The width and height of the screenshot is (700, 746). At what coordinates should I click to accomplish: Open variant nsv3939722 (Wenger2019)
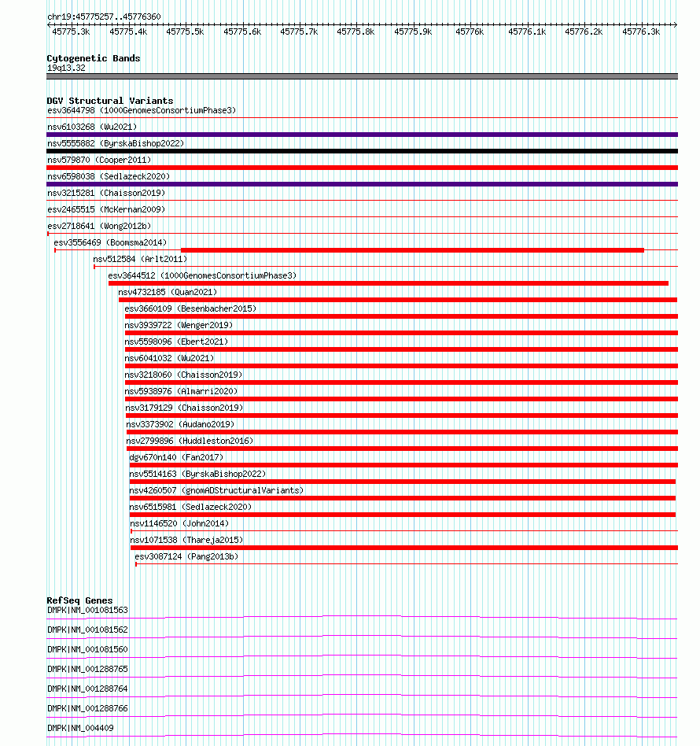click(179, 326)
